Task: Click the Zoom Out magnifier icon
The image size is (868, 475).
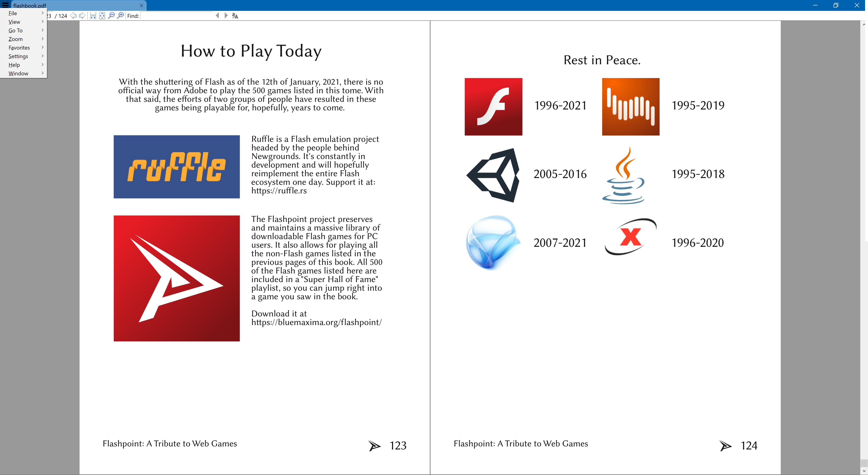Action: coord(111,16)
